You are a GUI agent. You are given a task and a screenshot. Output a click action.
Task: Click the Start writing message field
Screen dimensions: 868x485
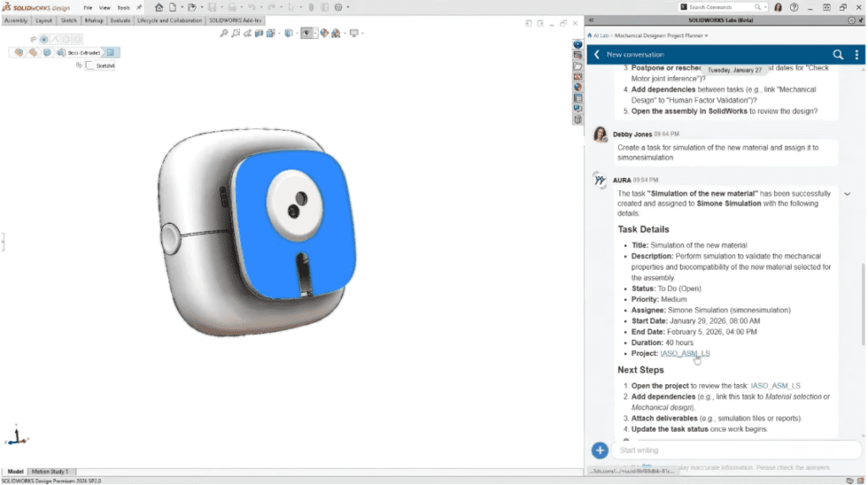pyautogui.click(x=729, y=450)
